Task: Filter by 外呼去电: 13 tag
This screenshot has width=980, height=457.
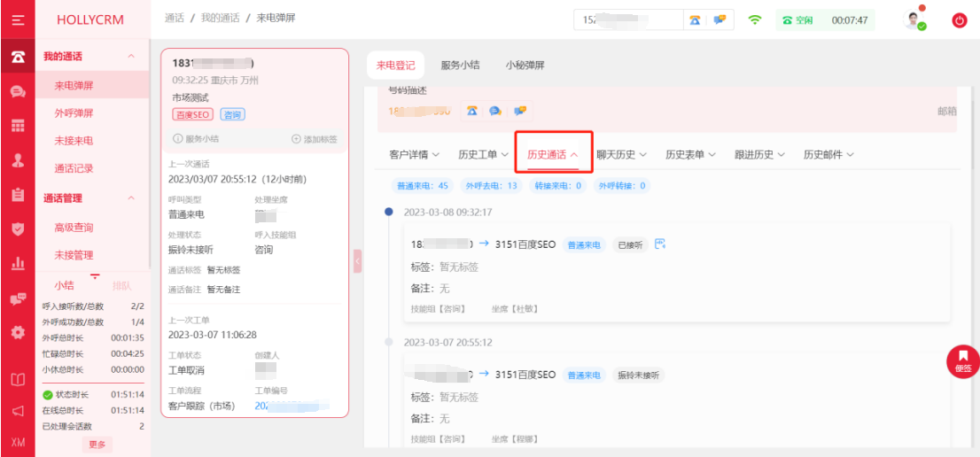Action: [x=491, y=185]
